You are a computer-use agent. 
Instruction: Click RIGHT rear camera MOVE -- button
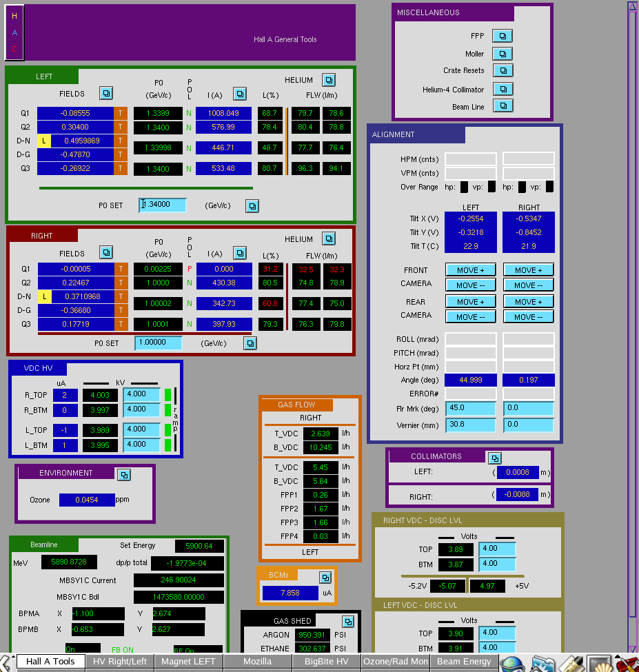pos(529,317)
